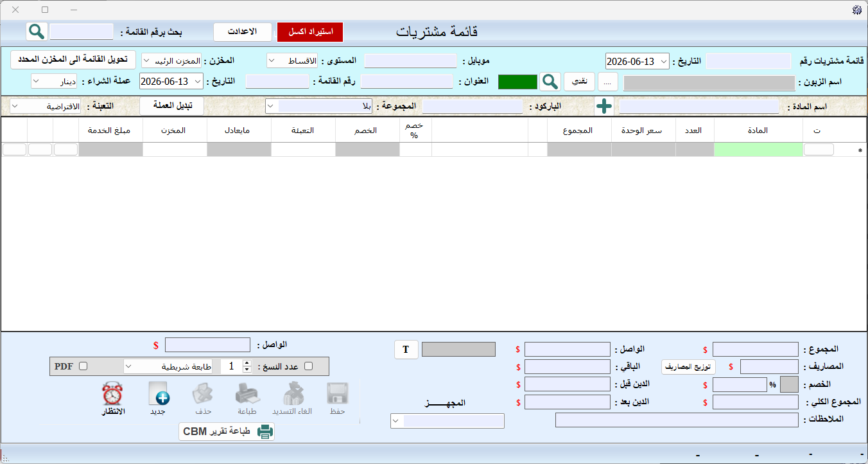868x464 pixels.
Task: Click the المصاريف expenses field
Action: coord(769,366)
